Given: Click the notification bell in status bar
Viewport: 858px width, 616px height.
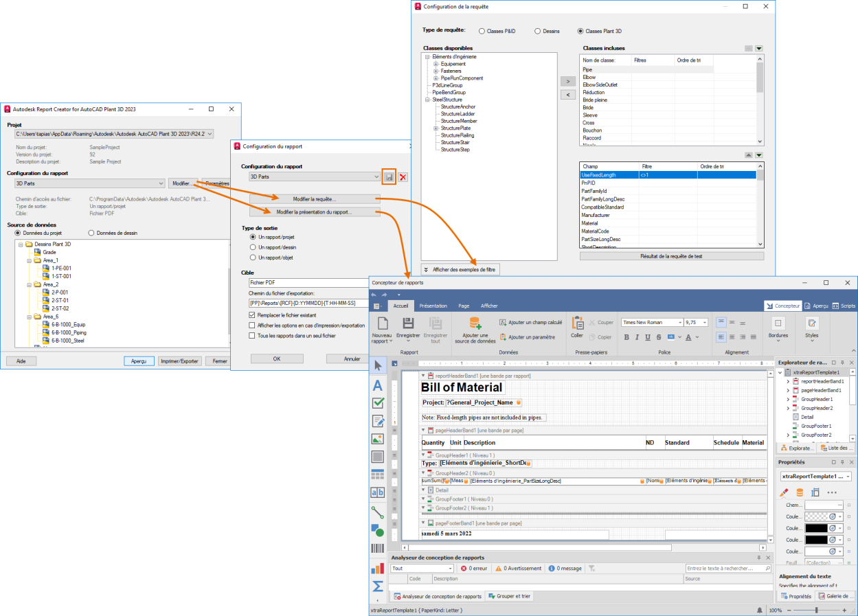Looking at the screenshot, I should pyautogui.click(x=759, y=610).
